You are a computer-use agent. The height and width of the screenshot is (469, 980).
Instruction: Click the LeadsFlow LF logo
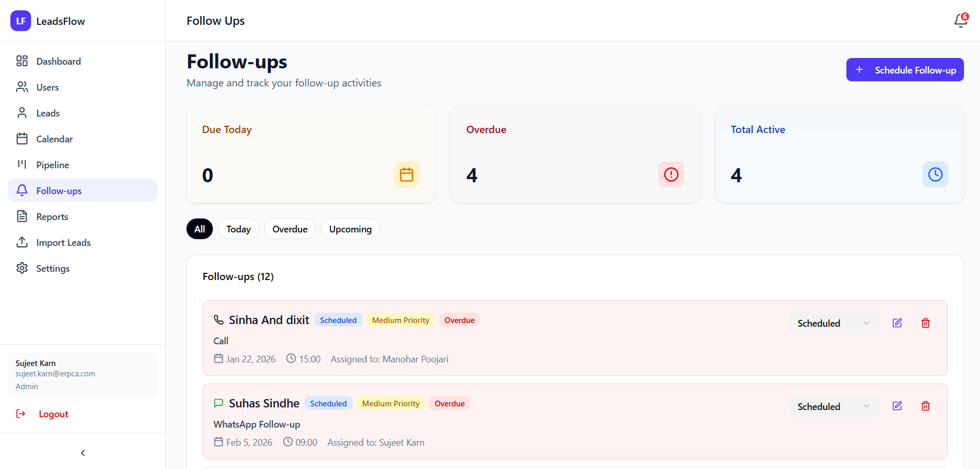(x=21, y=21)
